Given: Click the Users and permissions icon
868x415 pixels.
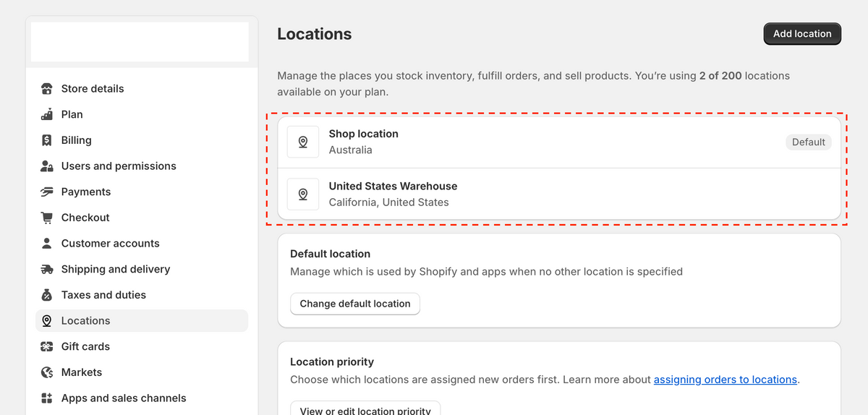Looking at the screenshot, I should pos(47,166).
